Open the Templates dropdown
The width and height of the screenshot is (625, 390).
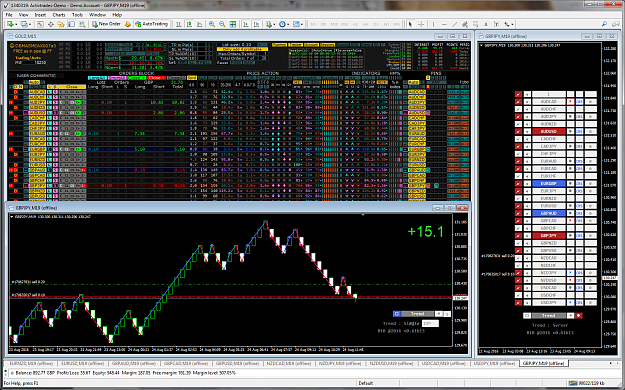coord(303,25)
